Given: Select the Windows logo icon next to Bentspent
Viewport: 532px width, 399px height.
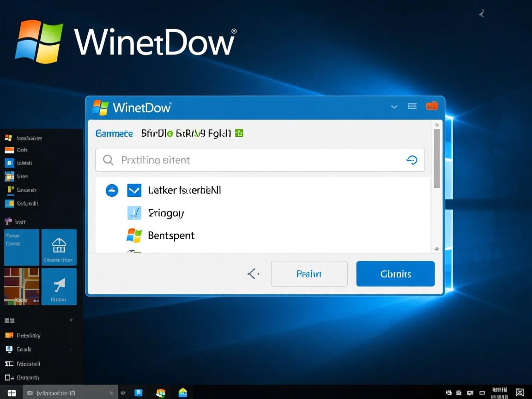Looking at the screenshot, I should click(x=134, y=236).
